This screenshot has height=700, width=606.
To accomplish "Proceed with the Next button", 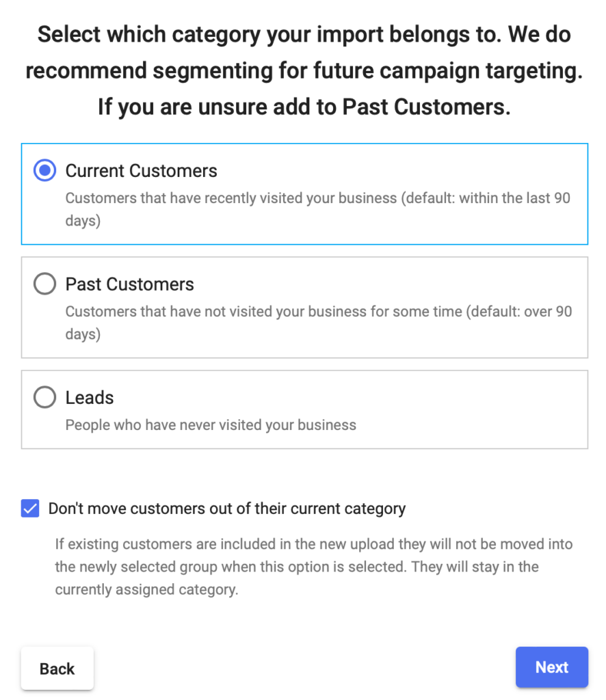I will [551, 667].
